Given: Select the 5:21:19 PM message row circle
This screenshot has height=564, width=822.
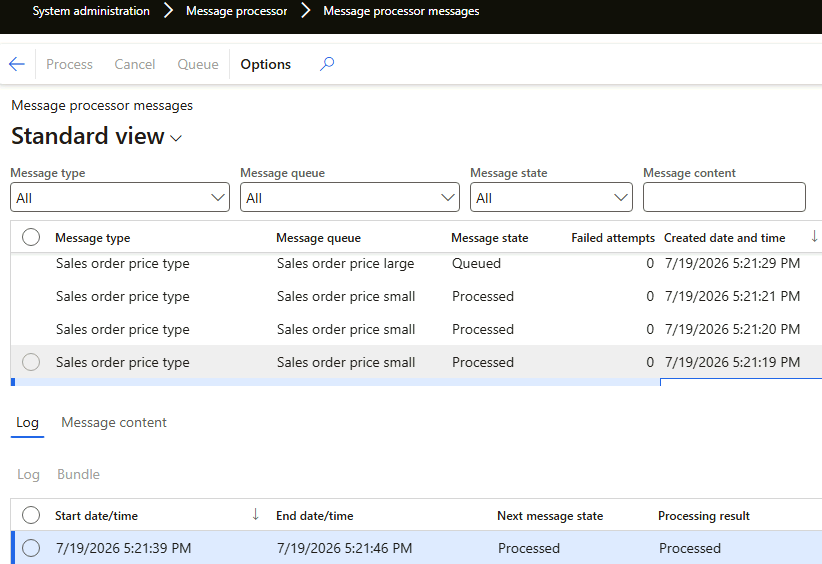Looking at the screenshot, I should (x=31, y=362).
